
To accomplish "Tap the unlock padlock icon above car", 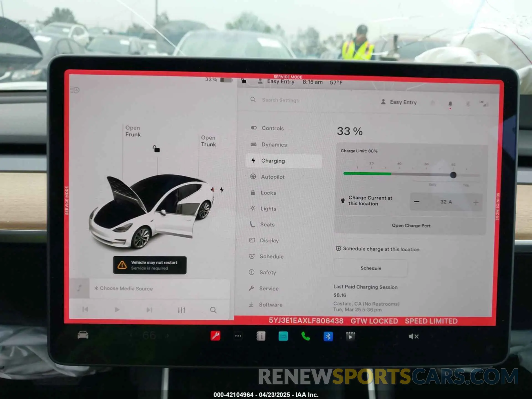I will pyautogui.click(x=156, y=149).
